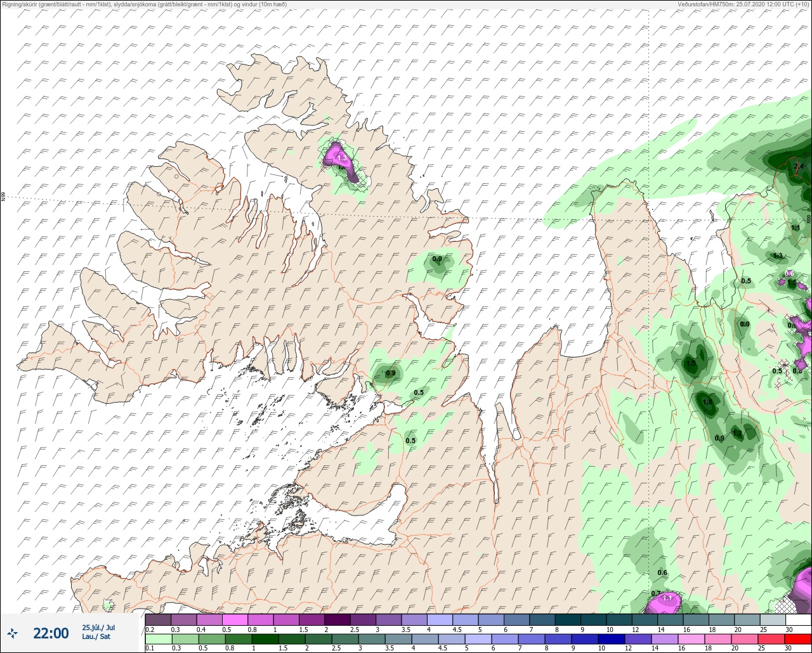Click the 'N99' latitude label on left edge
Viewport: 812px width, 653px height.
point(3,197)
